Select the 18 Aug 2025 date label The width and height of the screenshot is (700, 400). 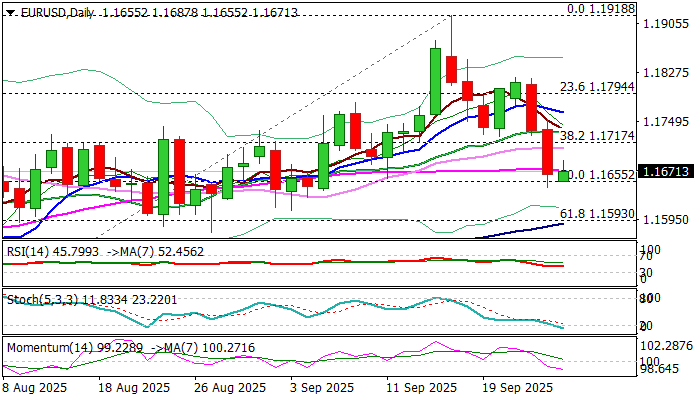click(x=140, y=388)
